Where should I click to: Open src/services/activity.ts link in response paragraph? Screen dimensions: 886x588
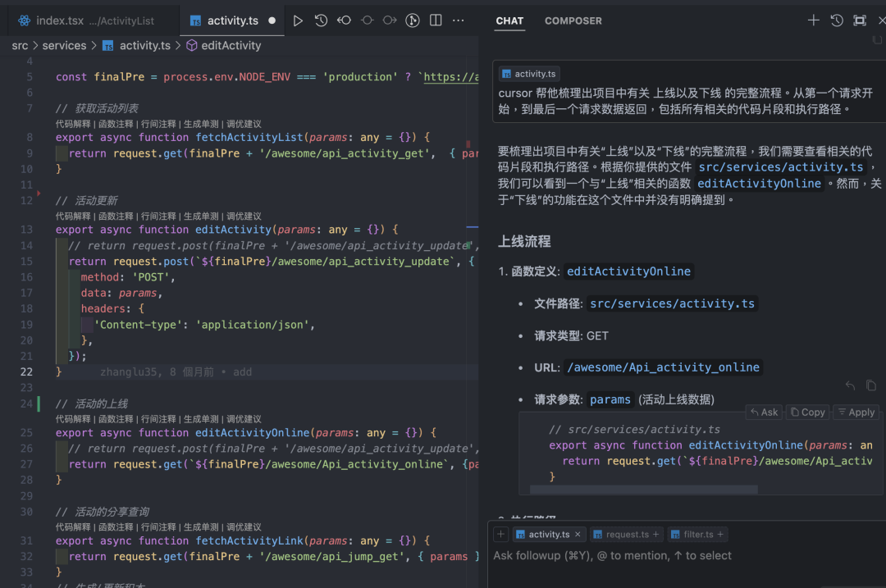point(781,167)
